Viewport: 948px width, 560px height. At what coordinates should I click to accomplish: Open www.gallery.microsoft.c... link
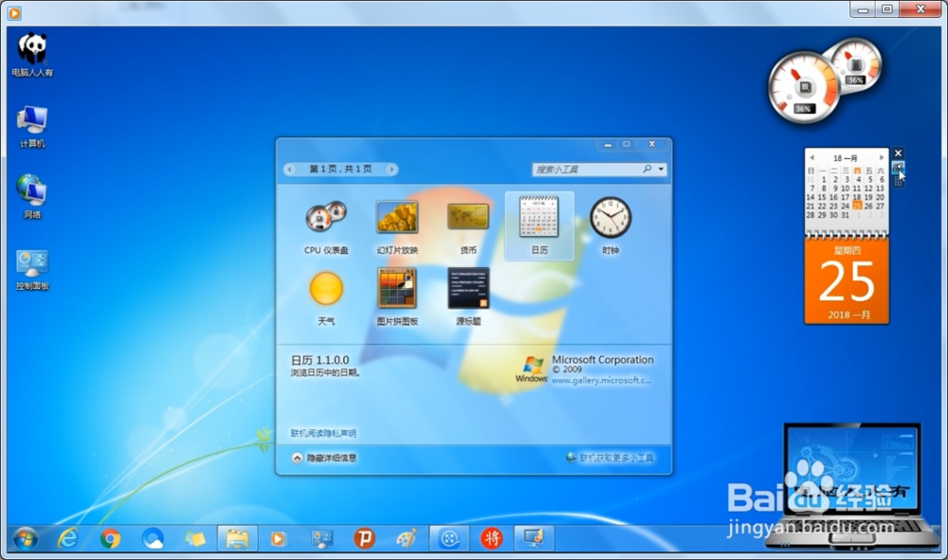coord(602,381)
